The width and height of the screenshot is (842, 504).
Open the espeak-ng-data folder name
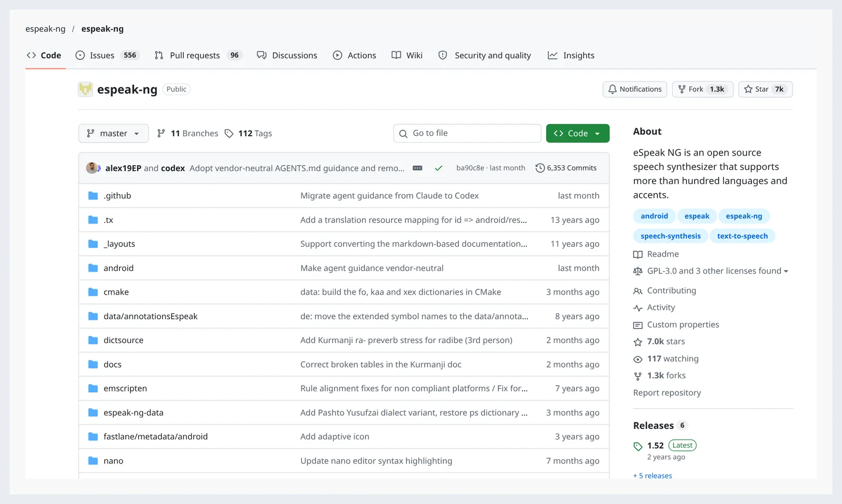pos(134,413)
